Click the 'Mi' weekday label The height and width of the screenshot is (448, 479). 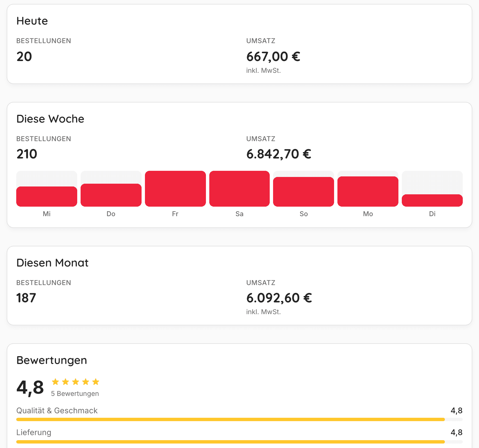[x=47, y=214]
